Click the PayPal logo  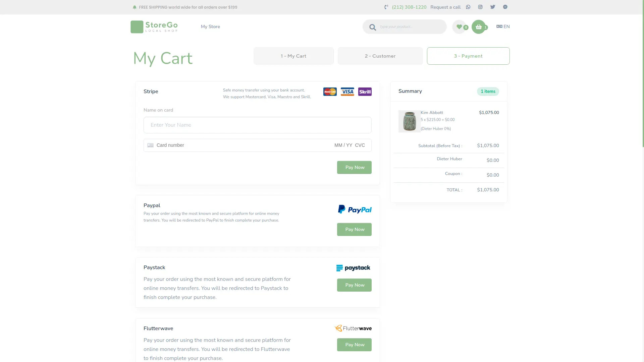[x=355, y=209]
